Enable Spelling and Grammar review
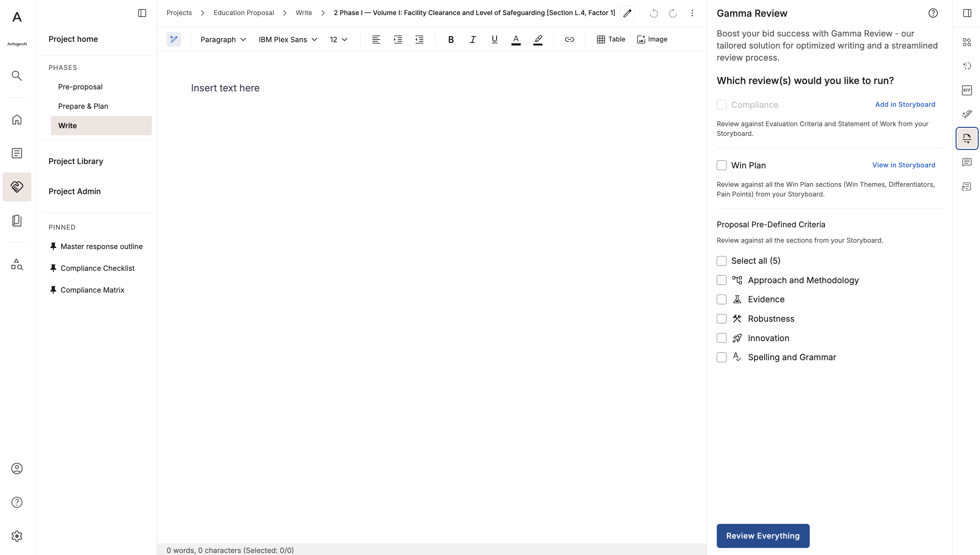The image size is (980, 555). click(721, 357)
